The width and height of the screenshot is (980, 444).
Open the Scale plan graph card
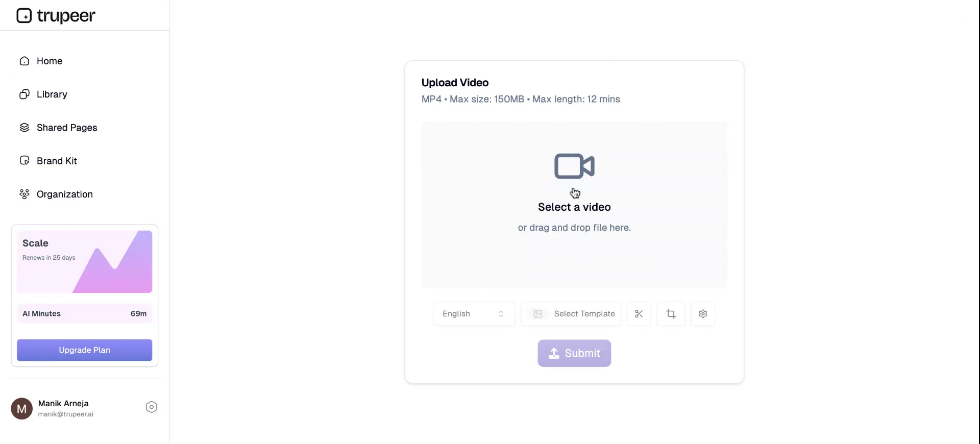coord(84,261)
